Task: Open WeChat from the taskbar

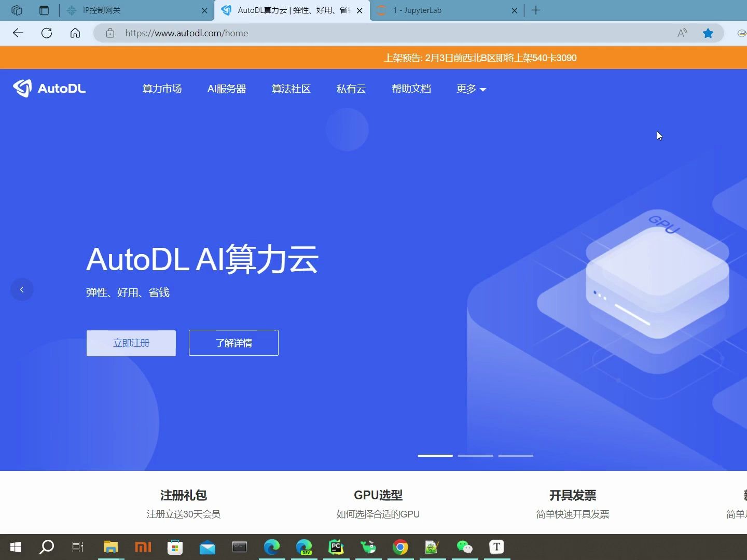Action: pyautogui.click(x=464, y=547)
